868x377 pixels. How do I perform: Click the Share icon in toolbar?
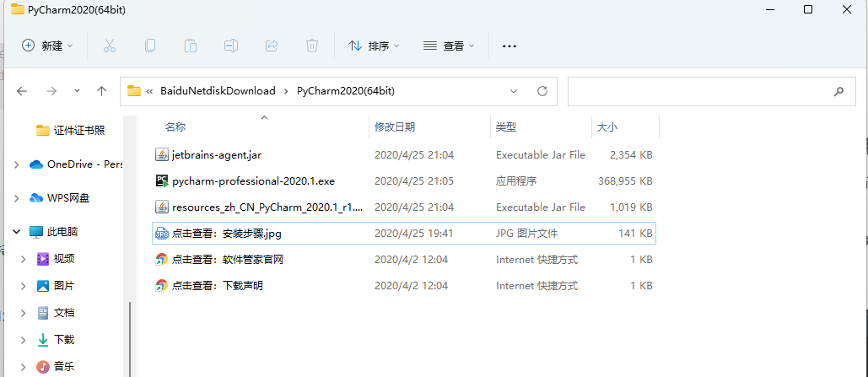tap(272, 46)
